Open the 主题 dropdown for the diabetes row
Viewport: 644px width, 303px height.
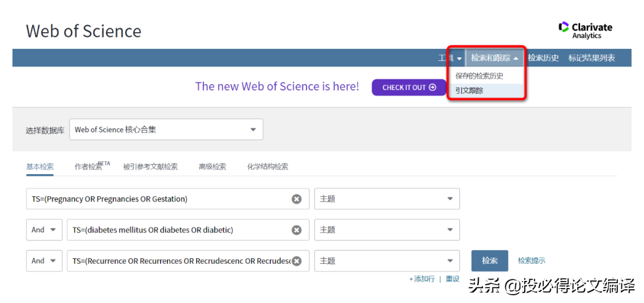pyautogui.click(x=387, y=230)
